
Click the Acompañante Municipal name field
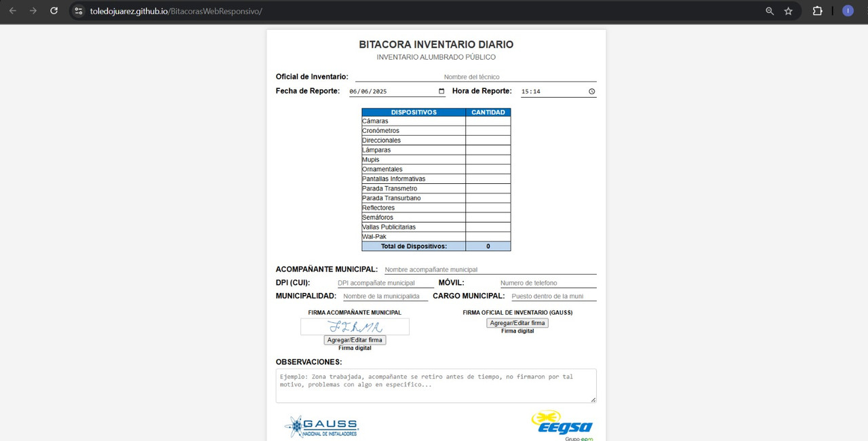click(489, 269)
